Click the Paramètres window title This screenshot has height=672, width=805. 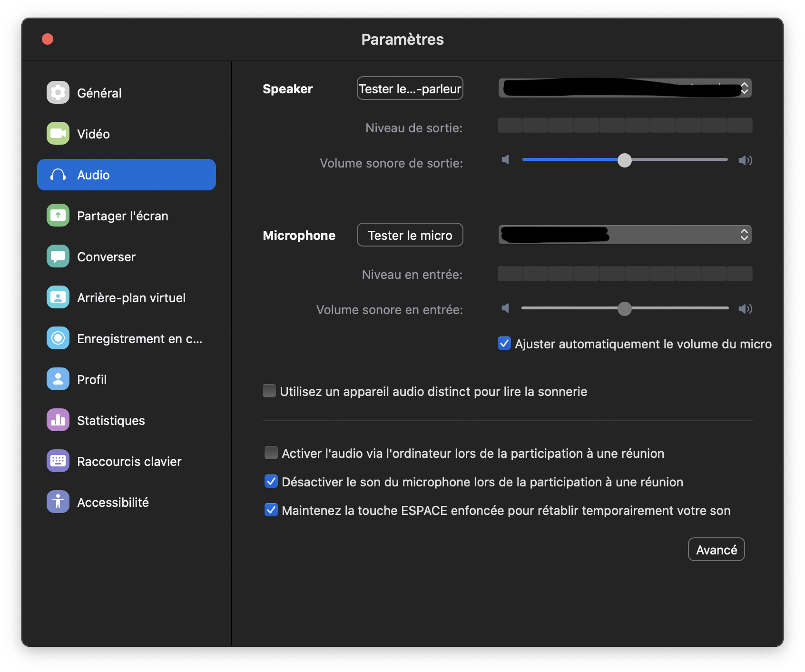[402, 40]
